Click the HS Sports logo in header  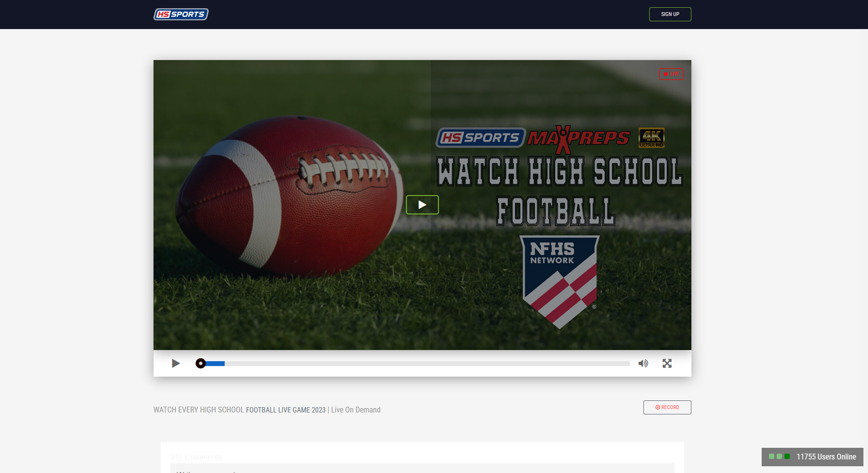pyautogui.click(x=181, y=14)
